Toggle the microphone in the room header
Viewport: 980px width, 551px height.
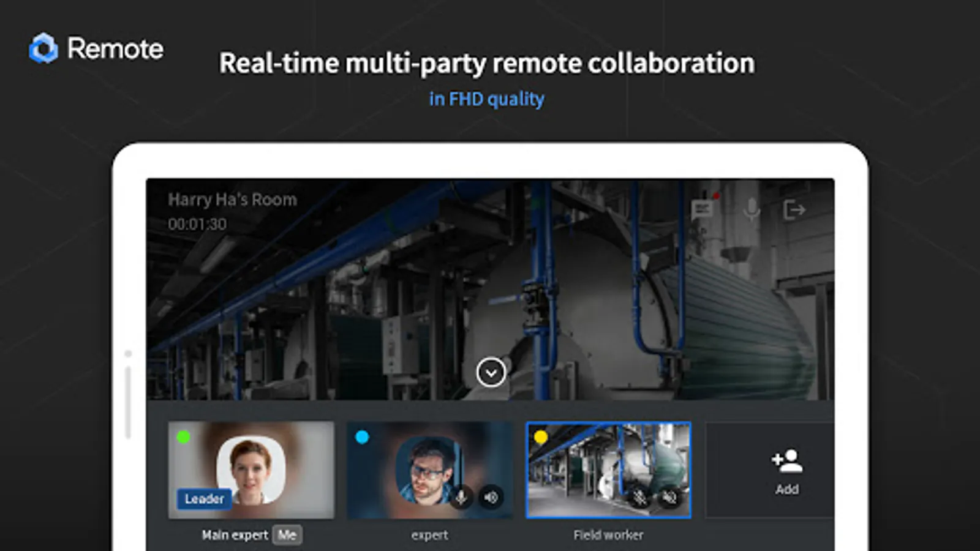tap(752, 210)
